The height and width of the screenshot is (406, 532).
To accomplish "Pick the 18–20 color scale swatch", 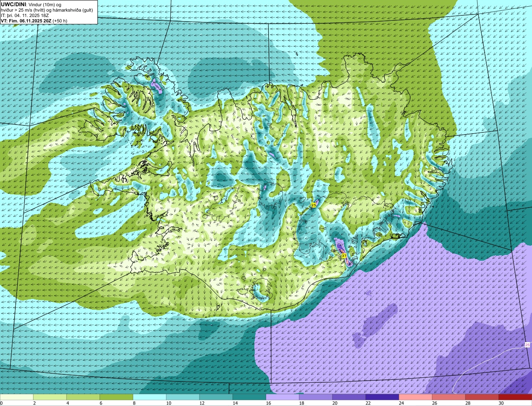I will click(316, 397).
